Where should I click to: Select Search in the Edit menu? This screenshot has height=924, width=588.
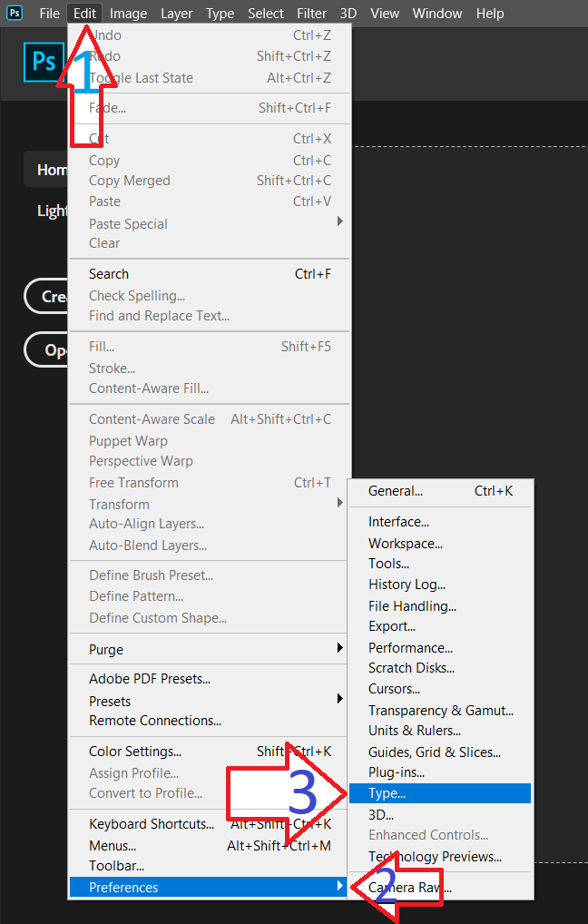[210, 274]
